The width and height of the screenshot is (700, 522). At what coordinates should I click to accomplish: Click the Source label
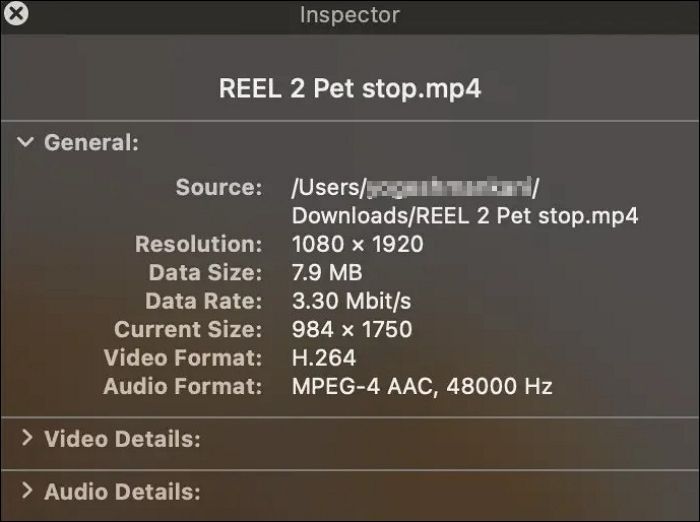[x=218, y=187]
